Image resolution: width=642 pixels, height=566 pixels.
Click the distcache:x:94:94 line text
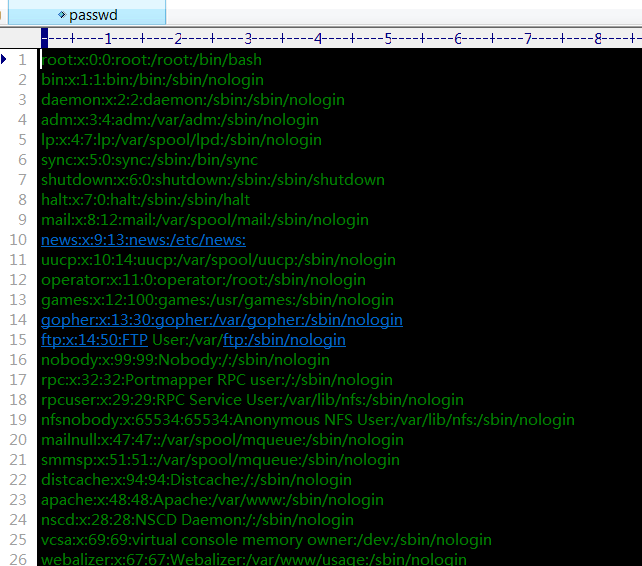pyautogui.click(x=197, y=480)
